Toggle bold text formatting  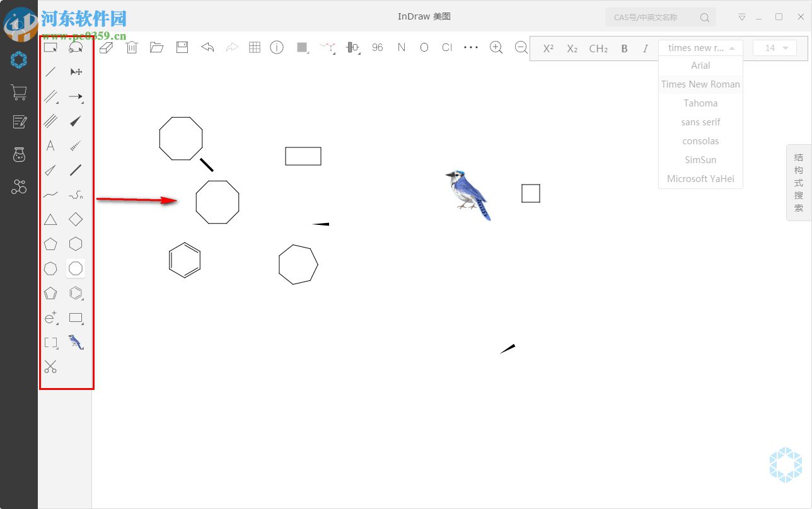(623, 48)
